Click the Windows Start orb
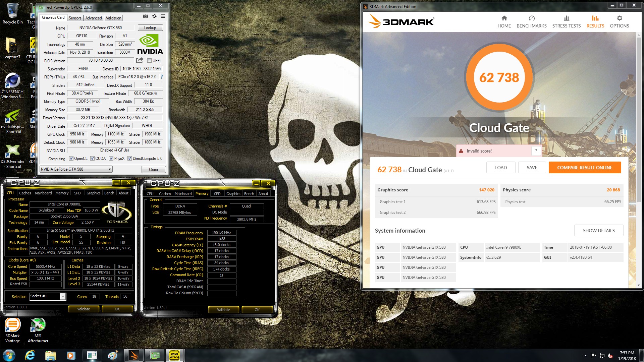This screenshot has height=362, width=644. [x=9, y=355]
